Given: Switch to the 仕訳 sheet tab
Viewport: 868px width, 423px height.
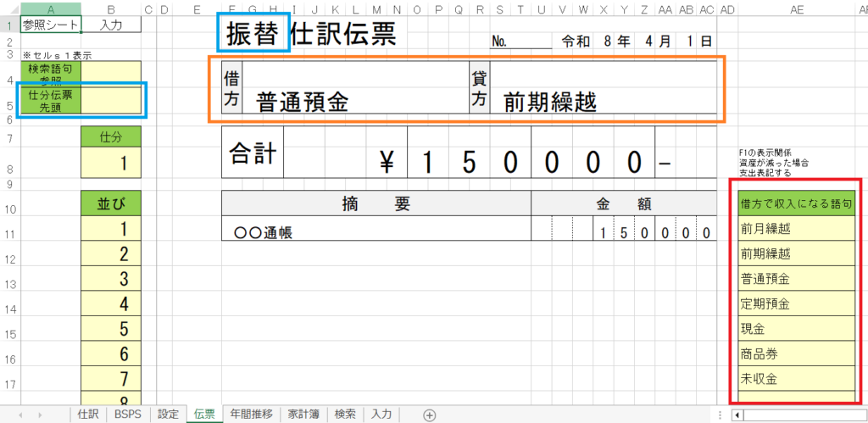Looking at the screenshot, I should point(87,415).
